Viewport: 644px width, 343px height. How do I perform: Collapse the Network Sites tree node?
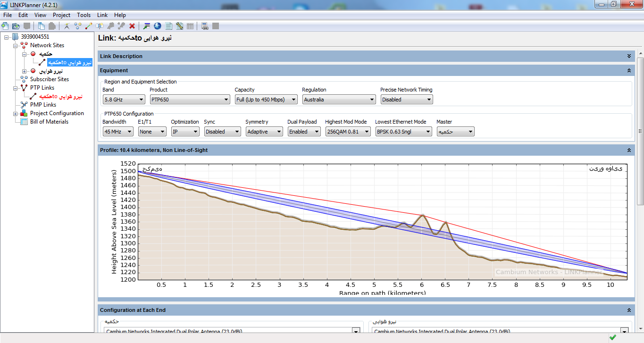(x=16, y=46)
